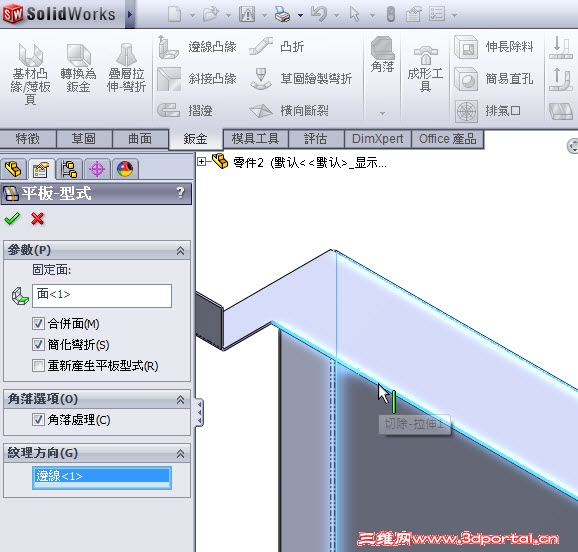This screenshot has width=578, height=552.
Task: Switch to the 評估 tab
Action: (316, 139)
